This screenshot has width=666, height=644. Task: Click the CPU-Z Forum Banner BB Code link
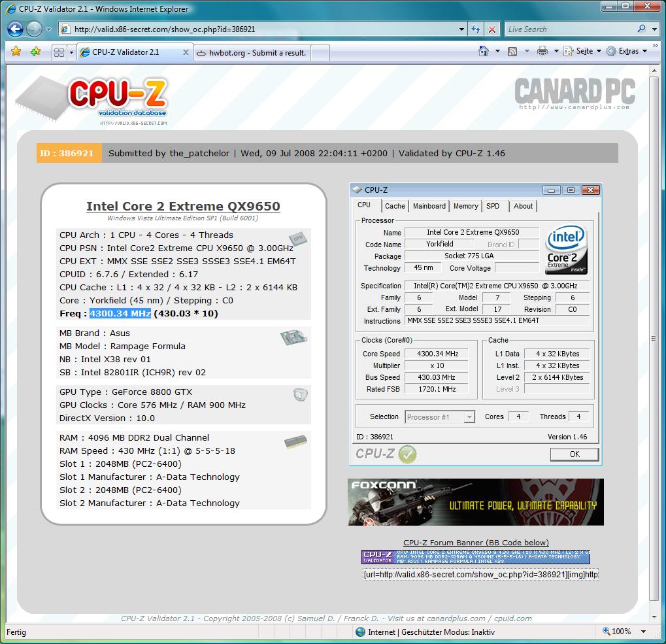tap(476, 543)
